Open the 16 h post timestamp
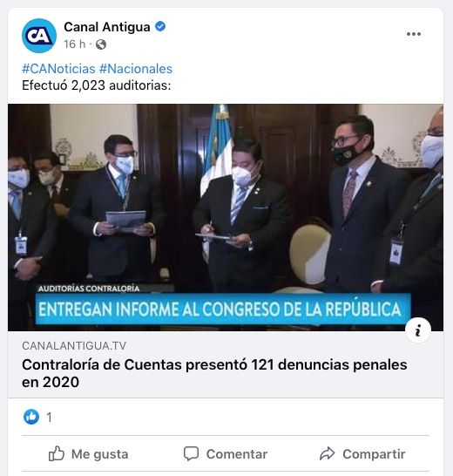This screenshot has height=476, width=453. pyautogui.click(x=75, y=44)
